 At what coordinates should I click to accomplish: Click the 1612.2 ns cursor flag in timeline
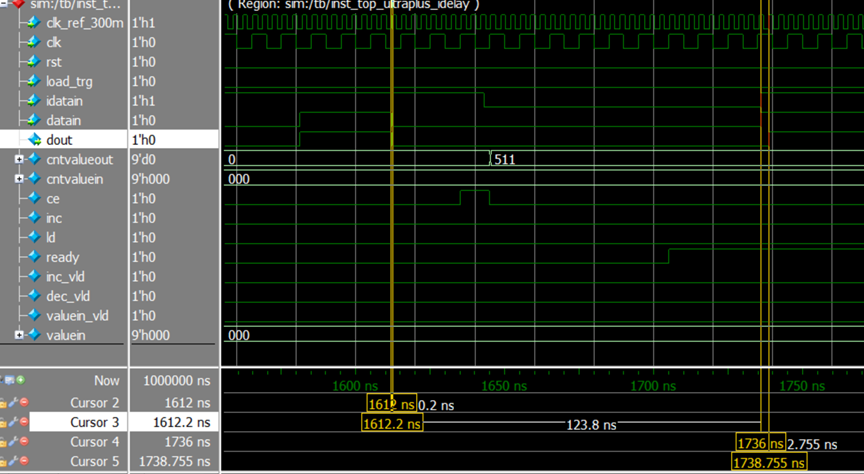[392, 423]
